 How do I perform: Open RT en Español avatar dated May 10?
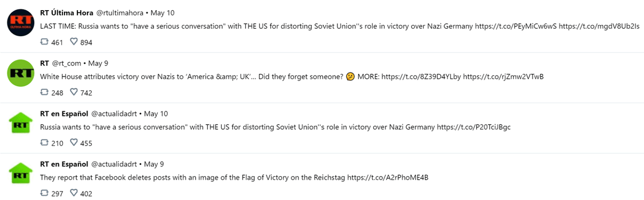pyautogui.click(x=21, y=123)
